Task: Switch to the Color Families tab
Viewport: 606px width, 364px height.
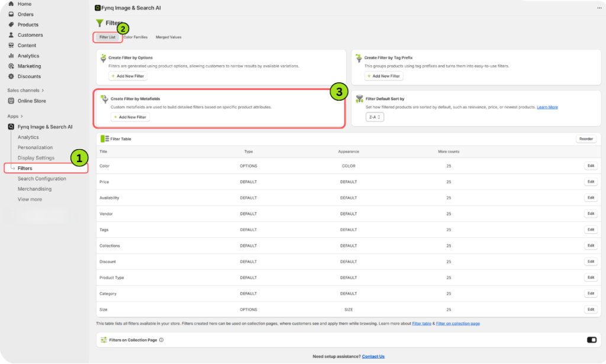Action: pos(136,37)
